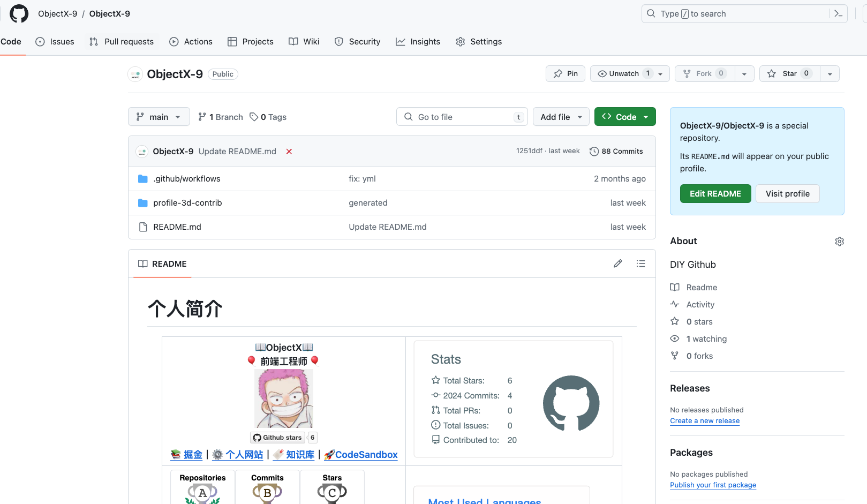This screenshot has width=867, height=504.
Task: Click the Fork button
Action: [x=705, y=74]
